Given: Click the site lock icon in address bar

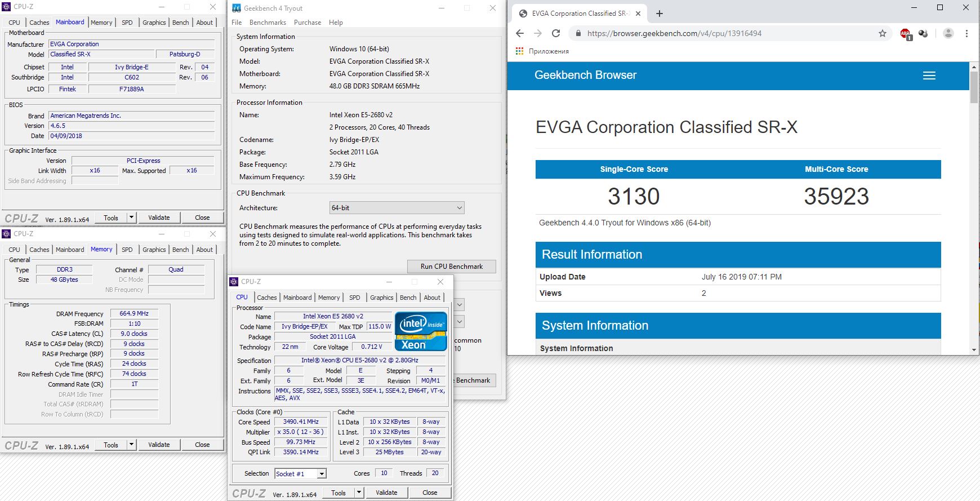Looking at the screenshot, I should pos(578,33).
